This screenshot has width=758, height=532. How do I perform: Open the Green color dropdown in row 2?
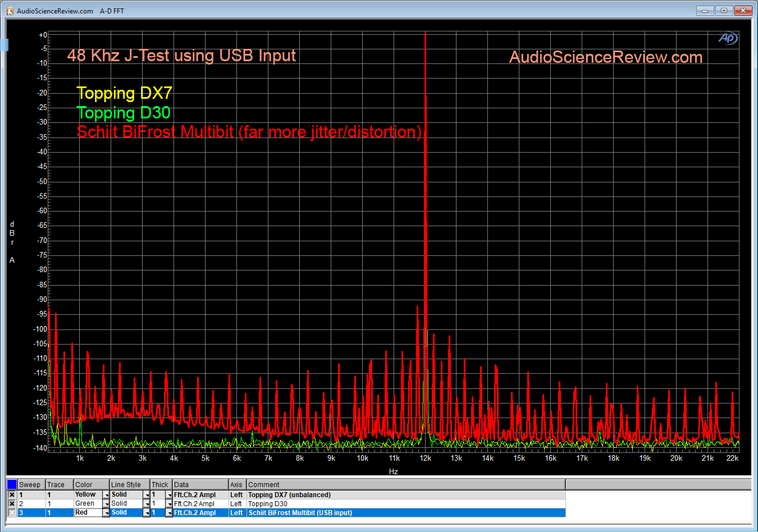[106, 504]
